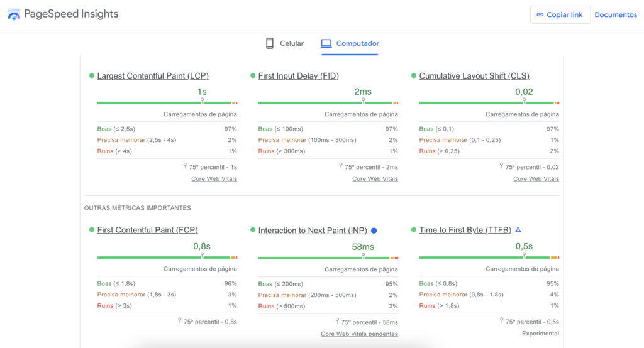644x348 pixels.
Task: Click the FCP distribution bar
Action: click(167, 258)
